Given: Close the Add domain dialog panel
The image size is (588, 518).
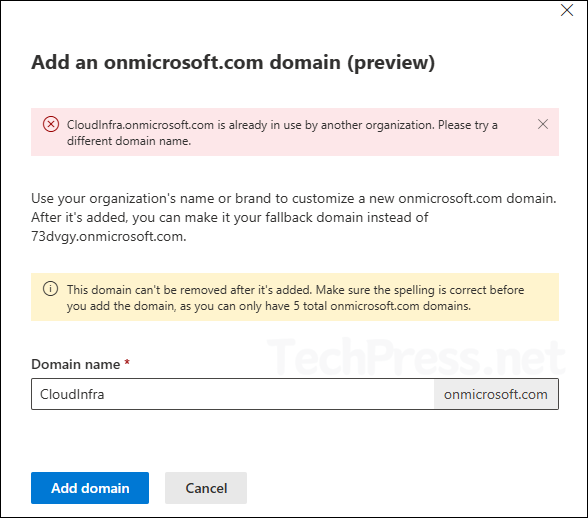Looking at the screenshot, I should coord(567,11).
